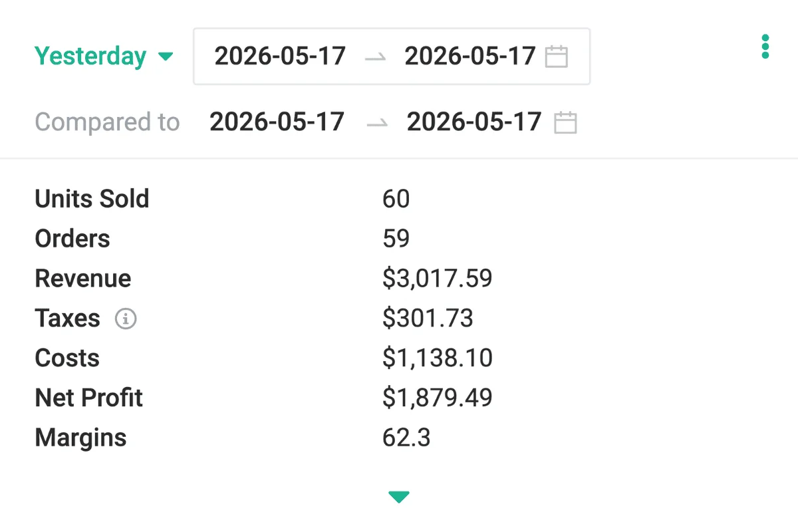
Task: Click the Compared to label
Action: point(107,122)
